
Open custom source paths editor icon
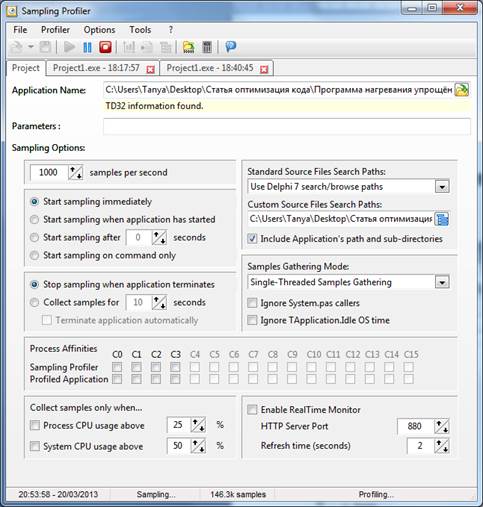(x=442, y=219)
